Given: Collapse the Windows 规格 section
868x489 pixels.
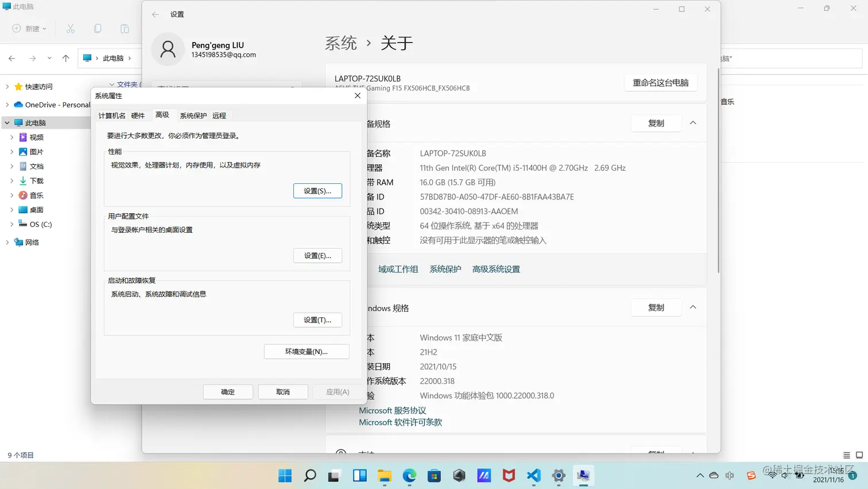Looking at the screenshot, I should click(693, 307).
